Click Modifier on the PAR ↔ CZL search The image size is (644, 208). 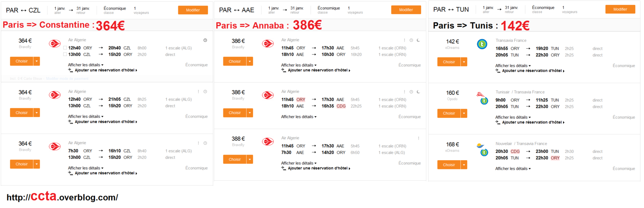click(x=193, y=10)
